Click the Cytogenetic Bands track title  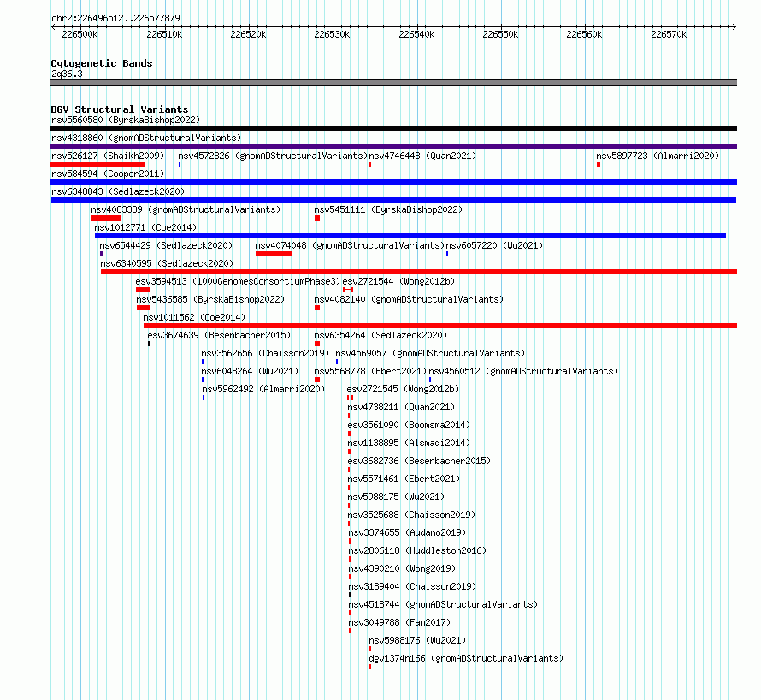102,63
